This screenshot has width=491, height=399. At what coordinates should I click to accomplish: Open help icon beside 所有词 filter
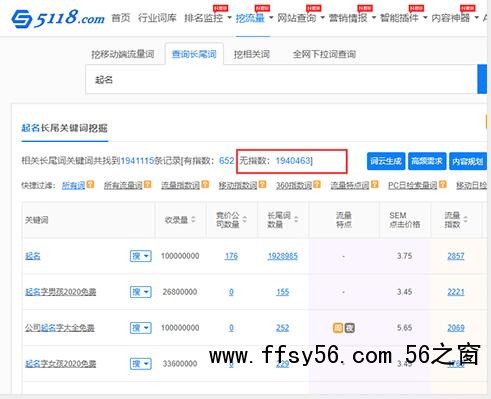[90, 184]
